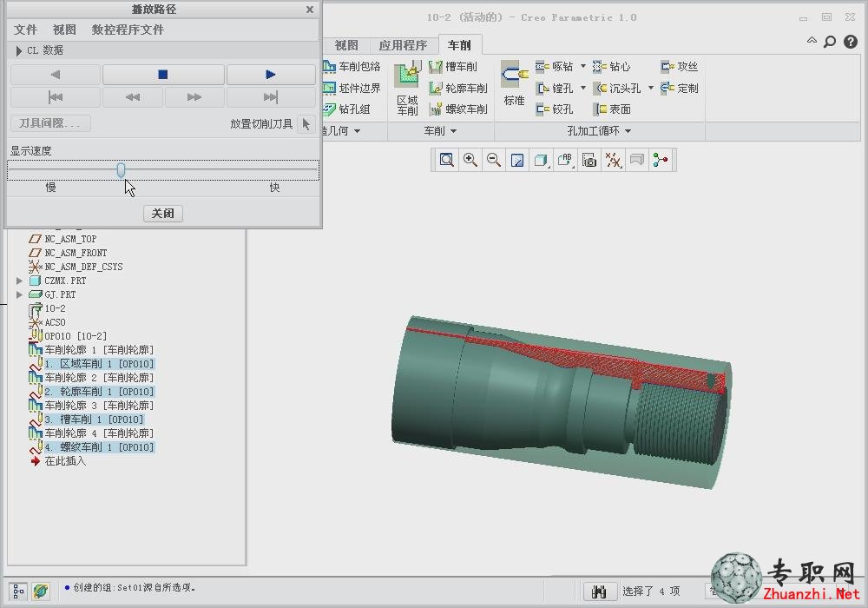
Task: Switch to the 应用程序 ribbon tab
Action: pos(403,45)
